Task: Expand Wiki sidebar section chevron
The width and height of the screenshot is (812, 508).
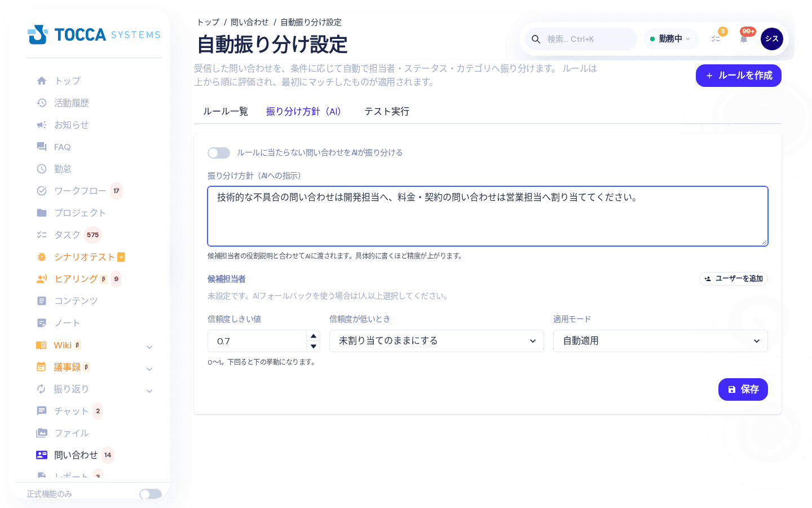Action: (149, 347)
